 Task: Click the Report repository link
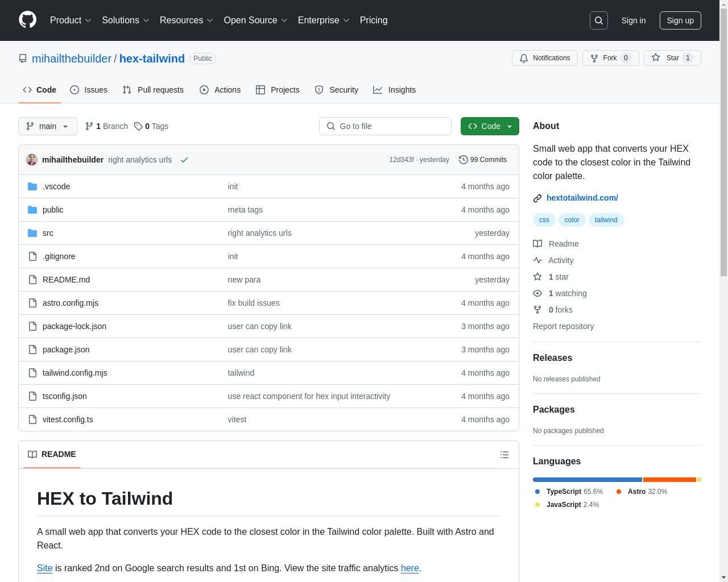pyautogui.click(x=563, y=326)
